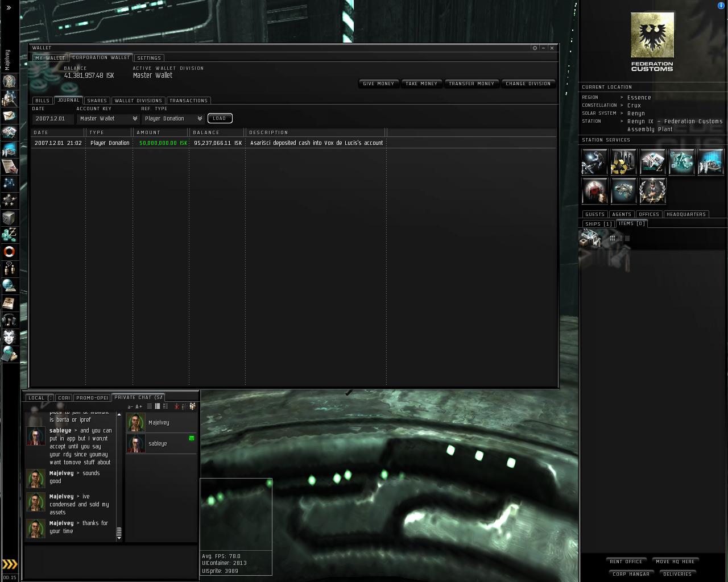This screenshot has height=582, width=728.
Task: Open the Wallet coins icon in sidebar
Action: point(9,235)
